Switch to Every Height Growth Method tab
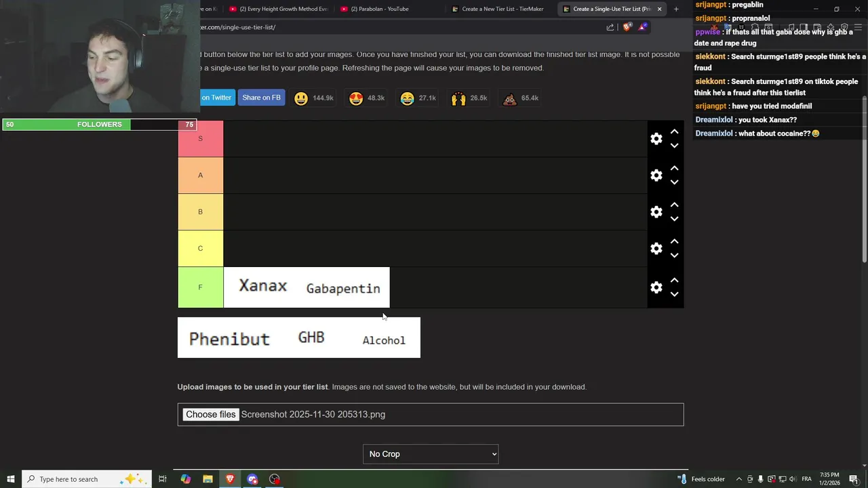Screen dimensions: 868x488 (x=278, y=9)
